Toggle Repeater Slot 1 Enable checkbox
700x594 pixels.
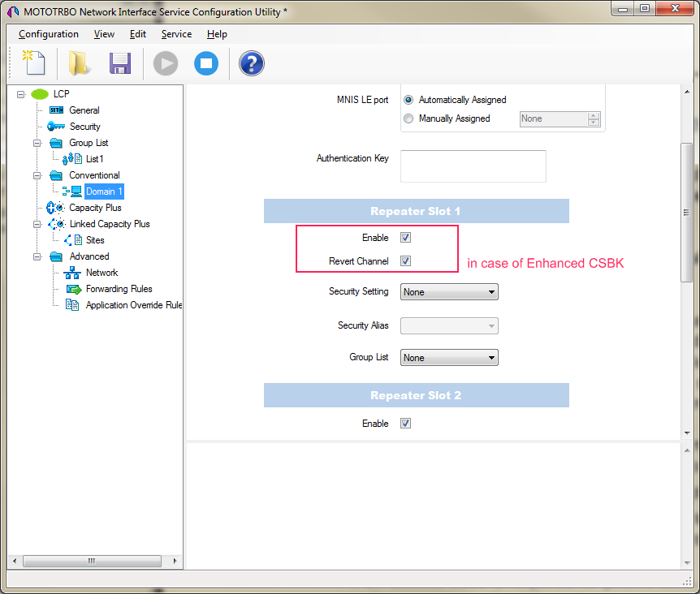coord(405,238)
